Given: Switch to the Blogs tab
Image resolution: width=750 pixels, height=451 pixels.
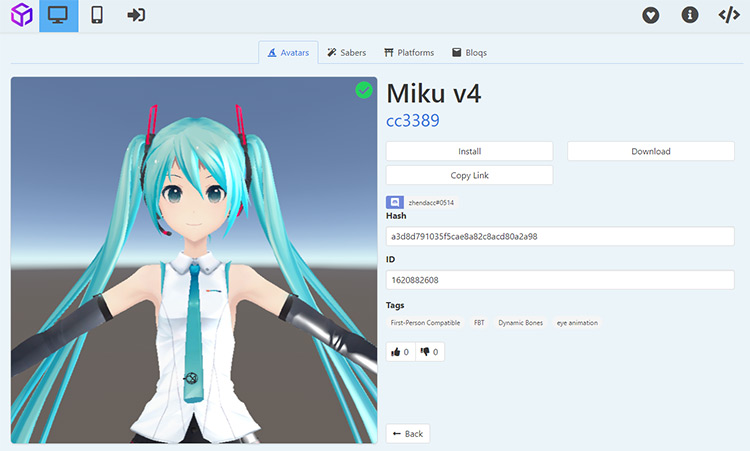Looking at the screenshot, I should point(470,53).
